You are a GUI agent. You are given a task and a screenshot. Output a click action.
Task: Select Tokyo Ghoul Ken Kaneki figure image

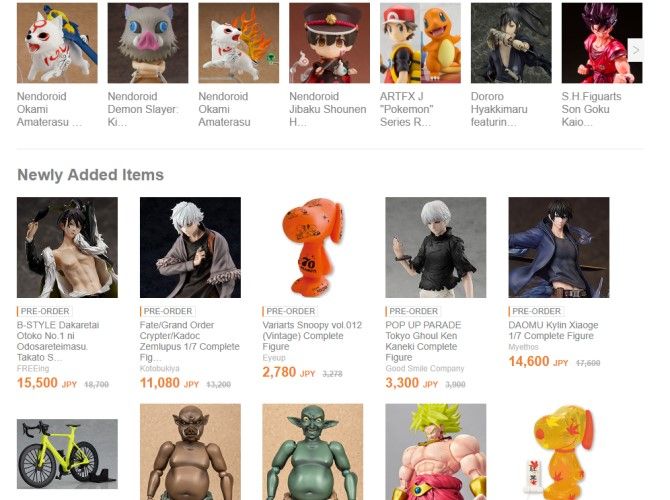pos(436,247)
